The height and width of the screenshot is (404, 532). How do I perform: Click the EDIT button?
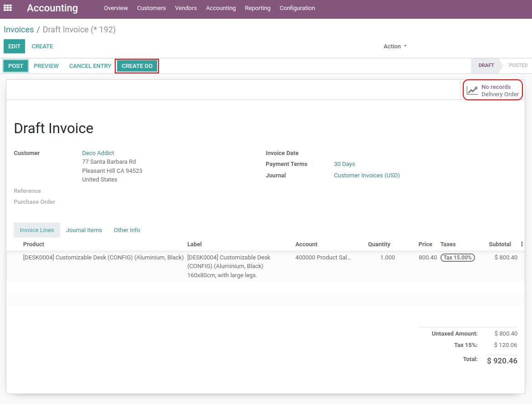14,47
